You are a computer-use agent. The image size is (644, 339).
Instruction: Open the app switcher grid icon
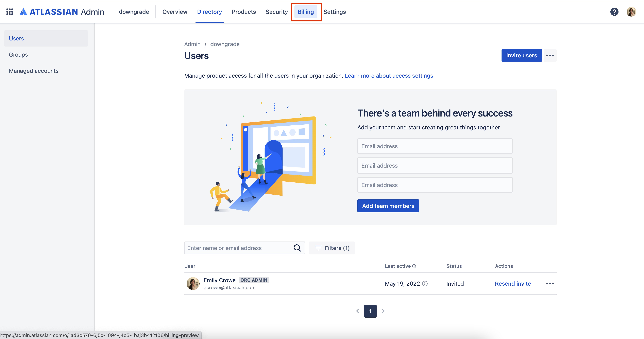[x=10, y=12]
